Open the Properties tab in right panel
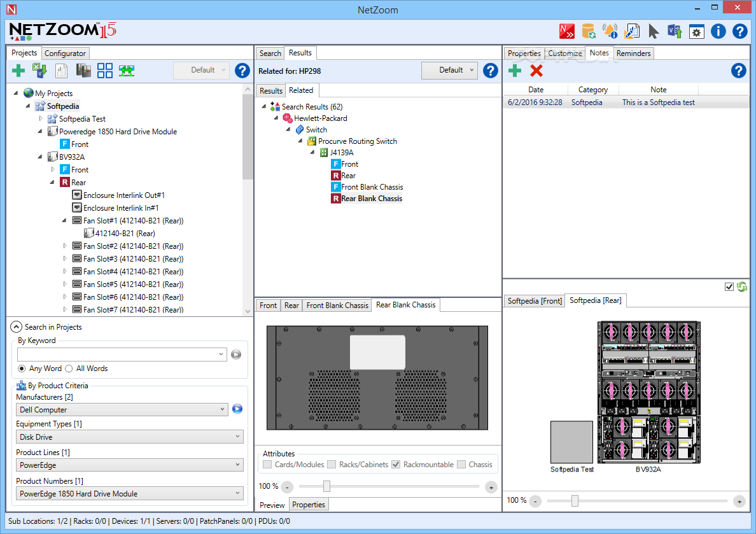The width and height of the screenshot is (756, 534). [x=524, y=53]
